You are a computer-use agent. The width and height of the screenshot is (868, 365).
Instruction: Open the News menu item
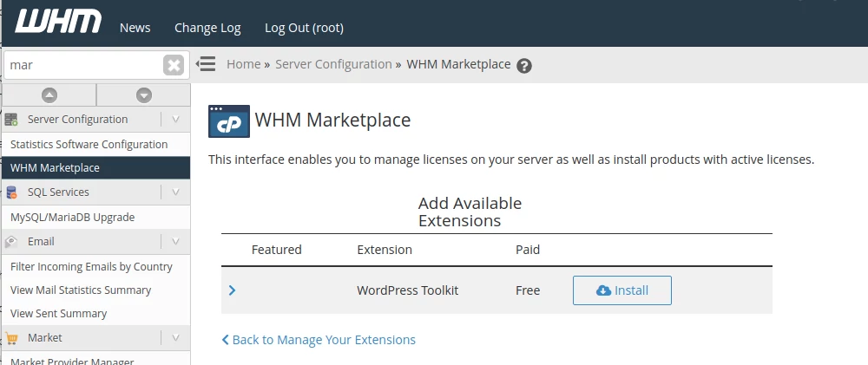click(x=135, y=28)
